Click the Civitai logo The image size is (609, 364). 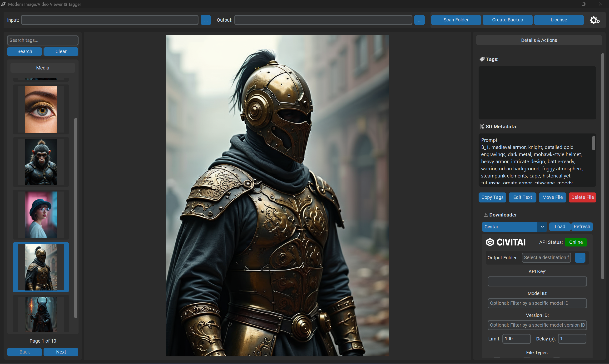[x=506, y=242]
